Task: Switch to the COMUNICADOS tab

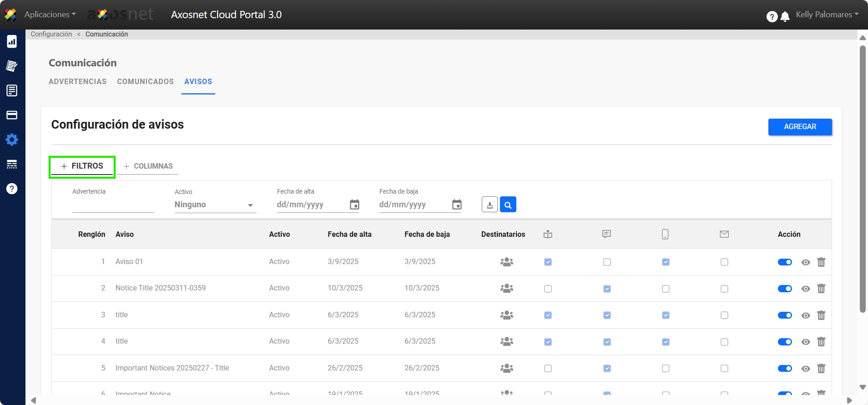Action: point(145,81)
